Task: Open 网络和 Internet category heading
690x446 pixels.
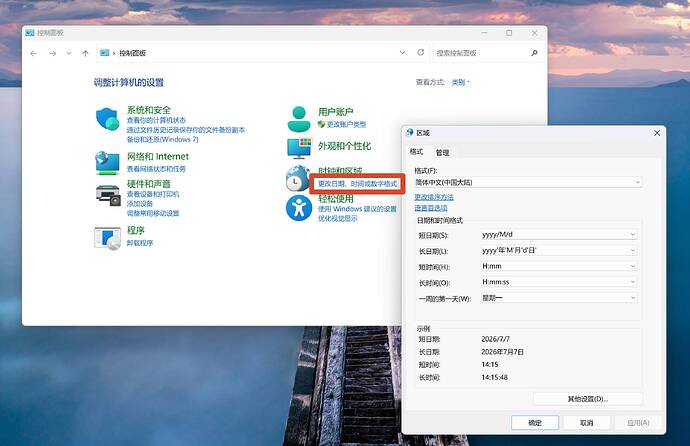Action: (x=158, y=157)
